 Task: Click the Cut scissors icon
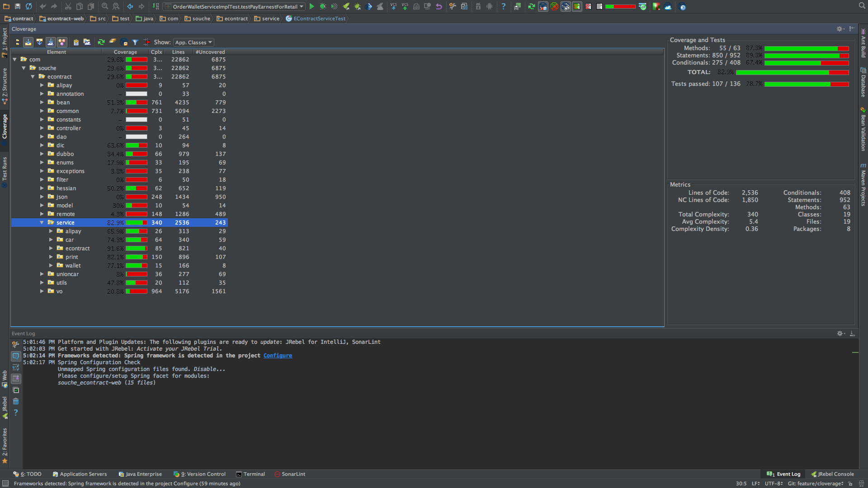[68, 6]
